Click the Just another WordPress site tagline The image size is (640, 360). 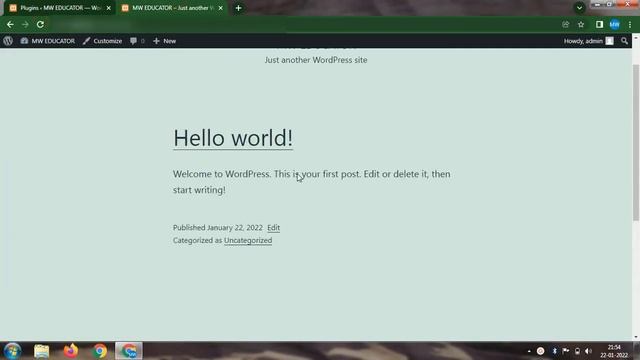tap(316, 60)
